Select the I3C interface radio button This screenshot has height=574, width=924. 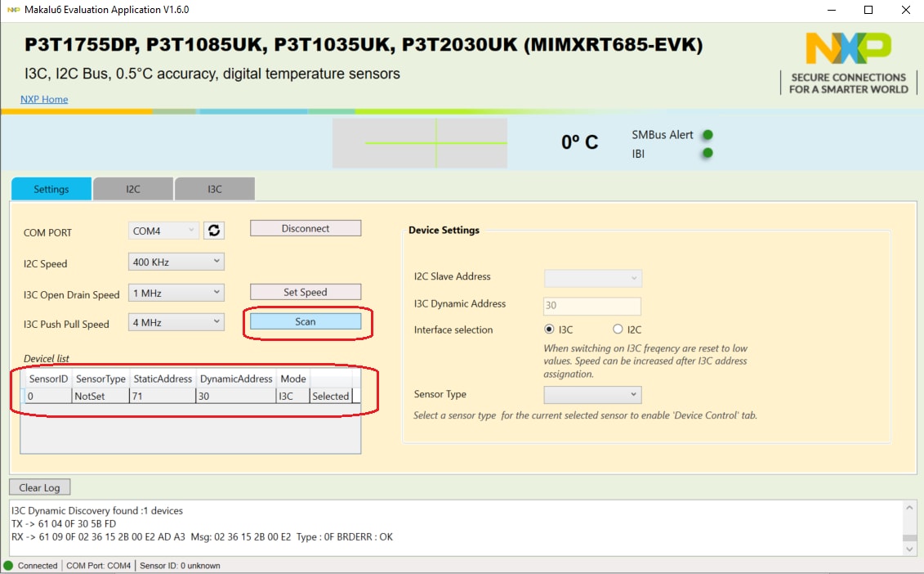pos(549,330)
